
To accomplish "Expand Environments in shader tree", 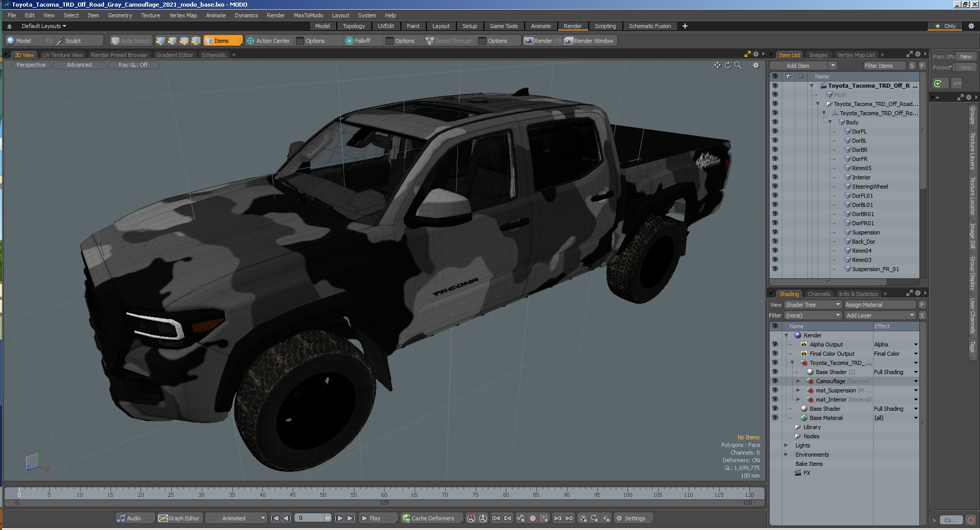I will pos(786,455).
